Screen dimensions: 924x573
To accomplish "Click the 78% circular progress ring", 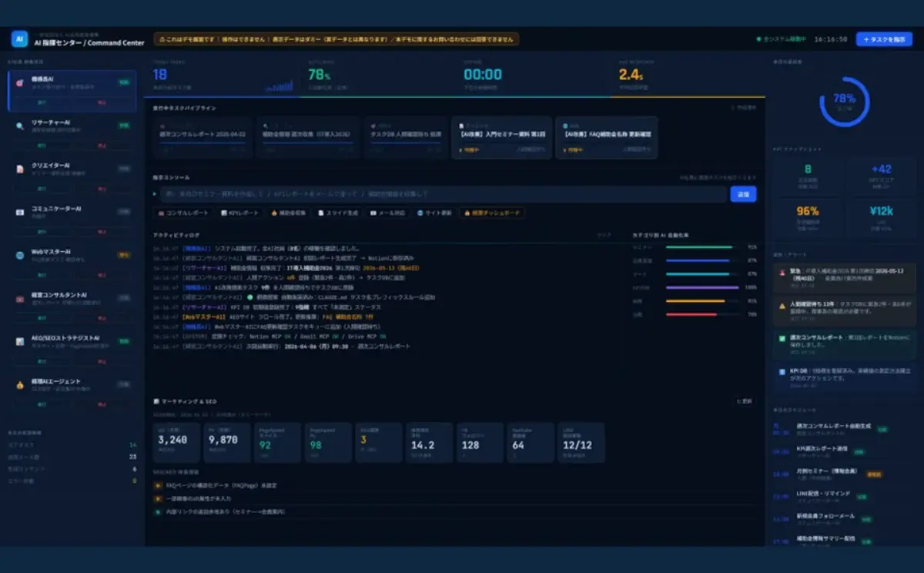I will coord(844,100).
